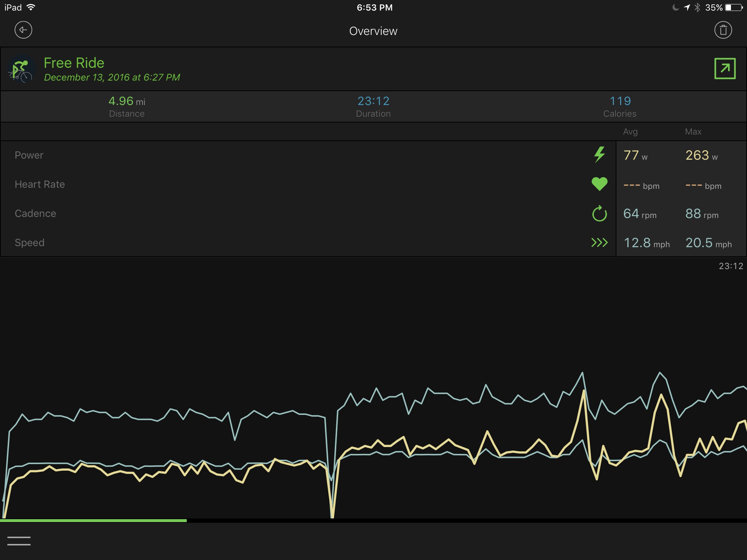Select the Heart Rate row label
The width and height of the screenshot is (747, 560).
pos(40,184)
